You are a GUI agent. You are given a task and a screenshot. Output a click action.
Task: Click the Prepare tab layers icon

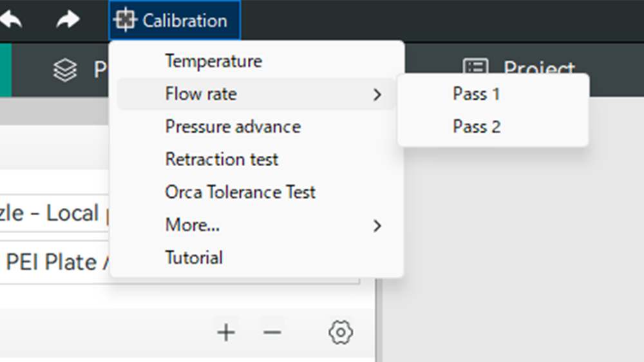(x=65, y=70)
